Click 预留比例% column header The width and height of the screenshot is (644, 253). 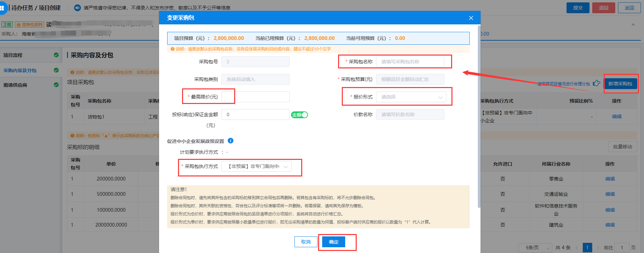click(x=581, y=101)
